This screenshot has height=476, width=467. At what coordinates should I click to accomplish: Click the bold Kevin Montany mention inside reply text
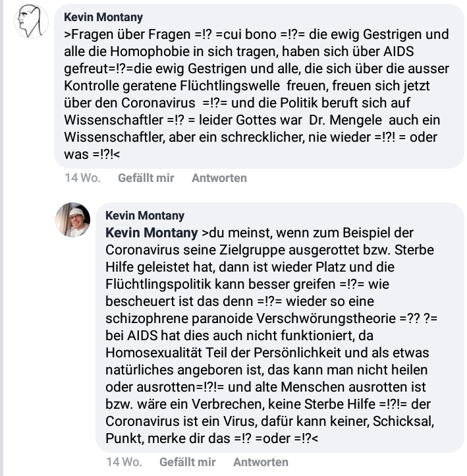(x=151, y=233)
